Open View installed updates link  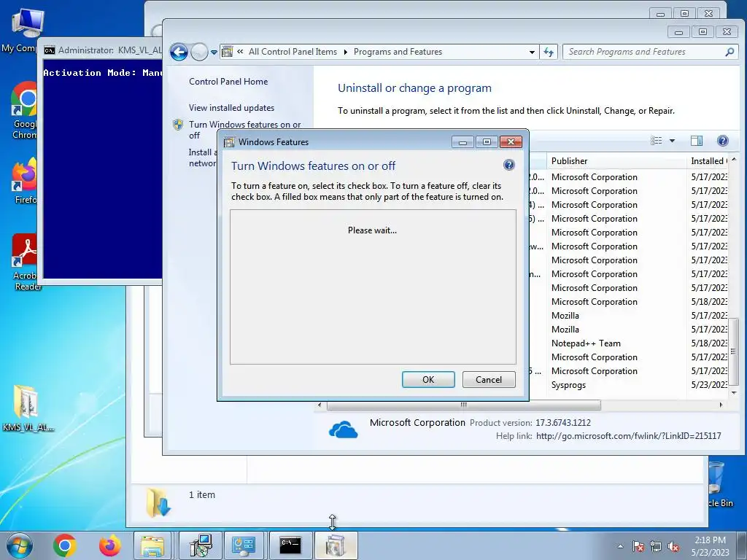(231, 108)
